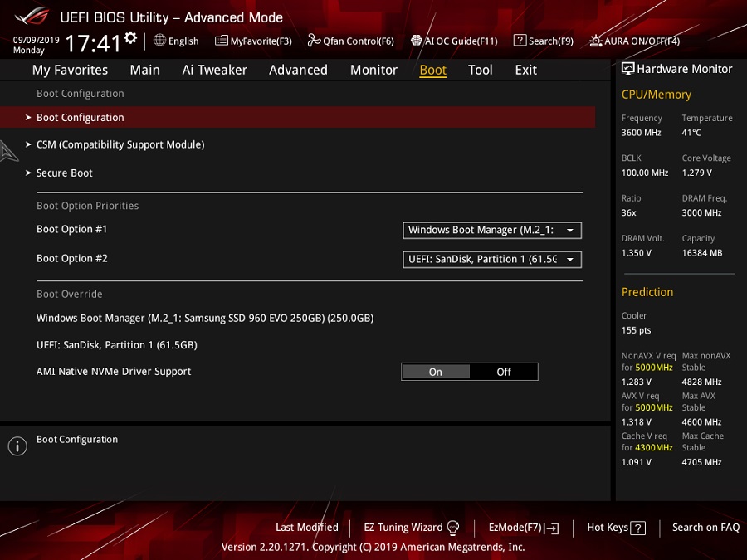Open Search(F9)

[x=551, y=41]
